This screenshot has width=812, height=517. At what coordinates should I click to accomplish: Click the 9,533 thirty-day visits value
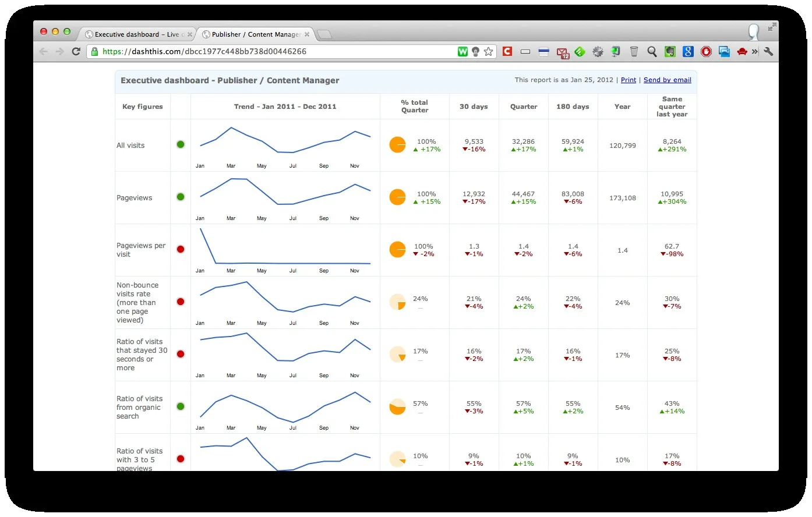click(x=474, y=141)
